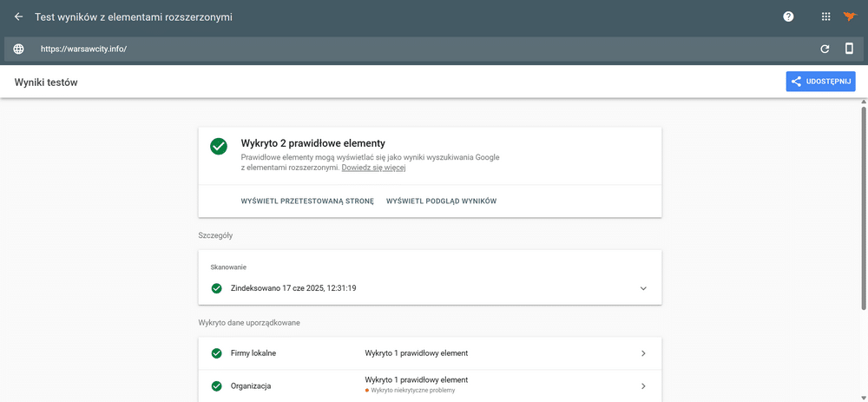868x402 pixels.
Task: Click green checkmark beside Wykryto 2 prawidłowe elementy
Action: 219,146
